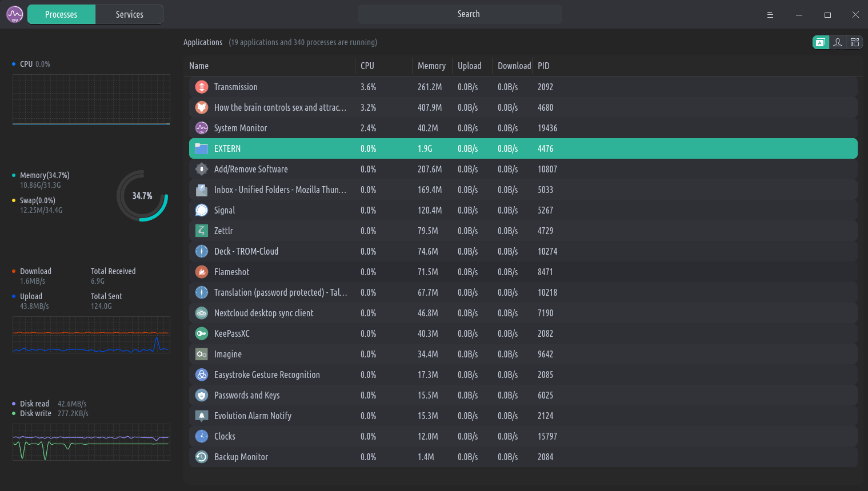
Task: Sort processes by PID header
Action: (x=543, y=66)
